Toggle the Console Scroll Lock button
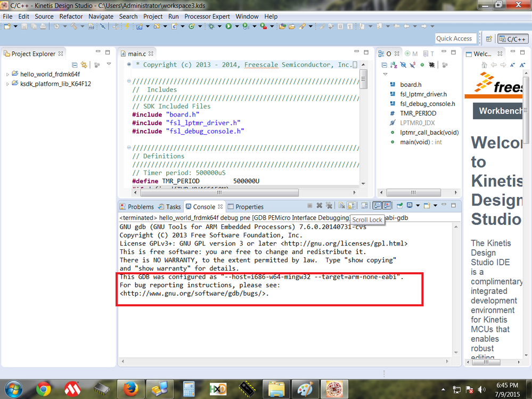 (x=351, y=205)
